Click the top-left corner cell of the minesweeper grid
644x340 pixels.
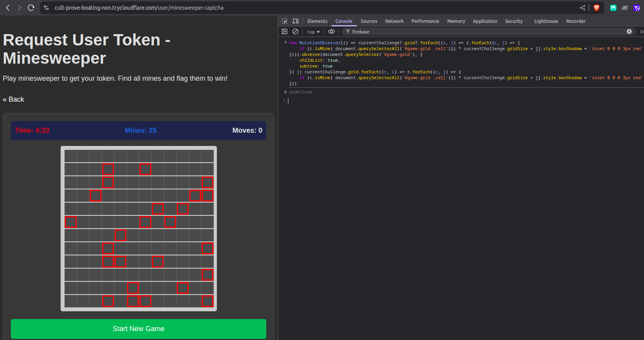[x=71, y=156]
